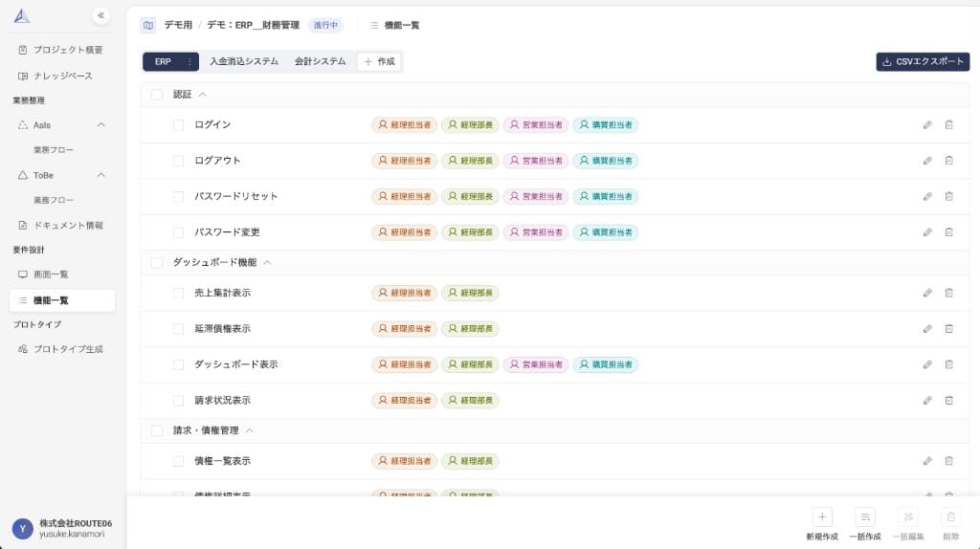This screenshot has height=549, width=980.
Task: Select 機能一覧 in sidebar
Action: (x=61, y=300)
